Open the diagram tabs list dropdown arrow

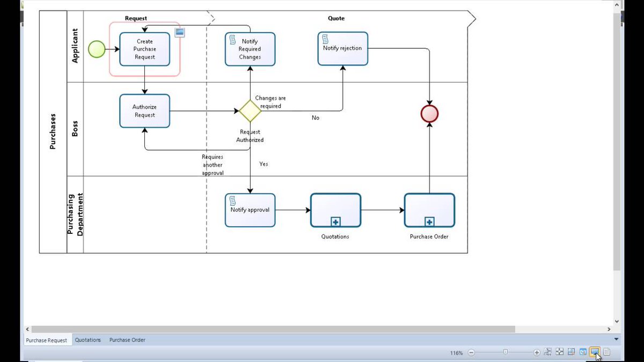point(616,339)
